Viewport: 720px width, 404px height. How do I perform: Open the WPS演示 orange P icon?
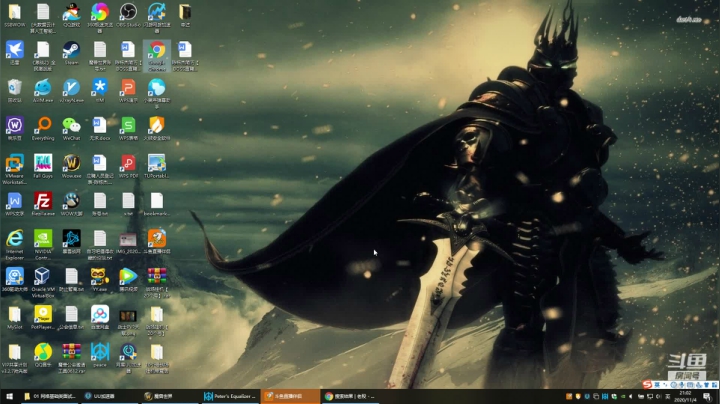click(x=128, y=90)
